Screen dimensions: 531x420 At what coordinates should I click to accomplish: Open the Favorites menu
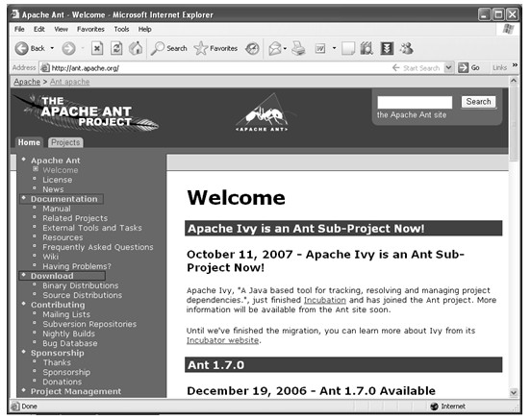pyautogui.click(x=90, y=30)
